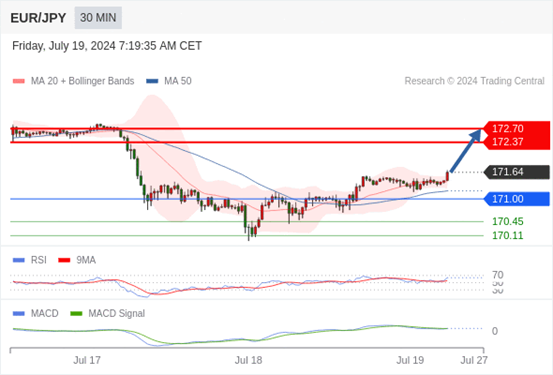Click the 170.11 support level label

[x=508, y=235]
